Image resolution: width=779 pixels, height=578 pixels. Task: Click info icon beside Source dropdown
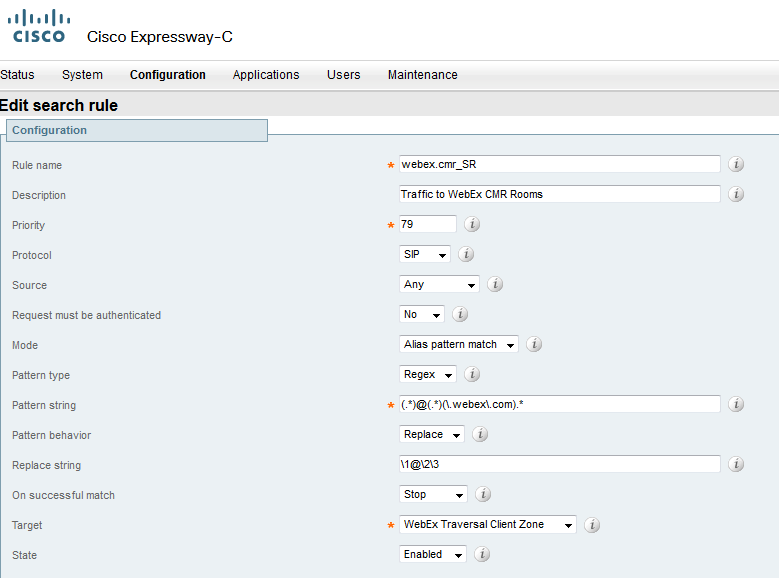click(495, 284)
